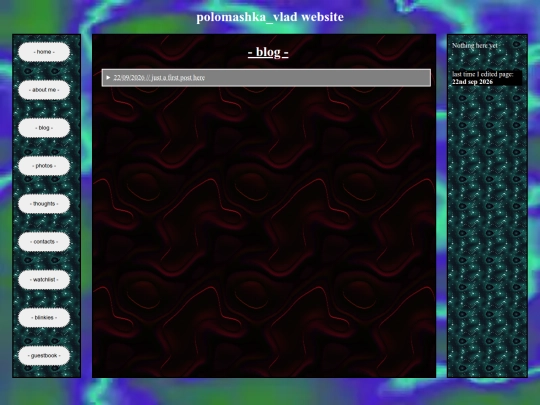Click the 'just a first post here' title
This screenshot has height=405, width=540.
[x=178, y=78]
